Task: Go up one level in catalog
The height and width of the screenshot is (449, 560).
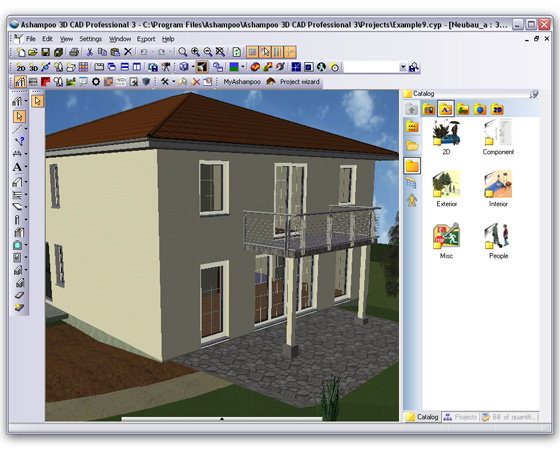Action: pyautogui.click(x=411, y=109)
